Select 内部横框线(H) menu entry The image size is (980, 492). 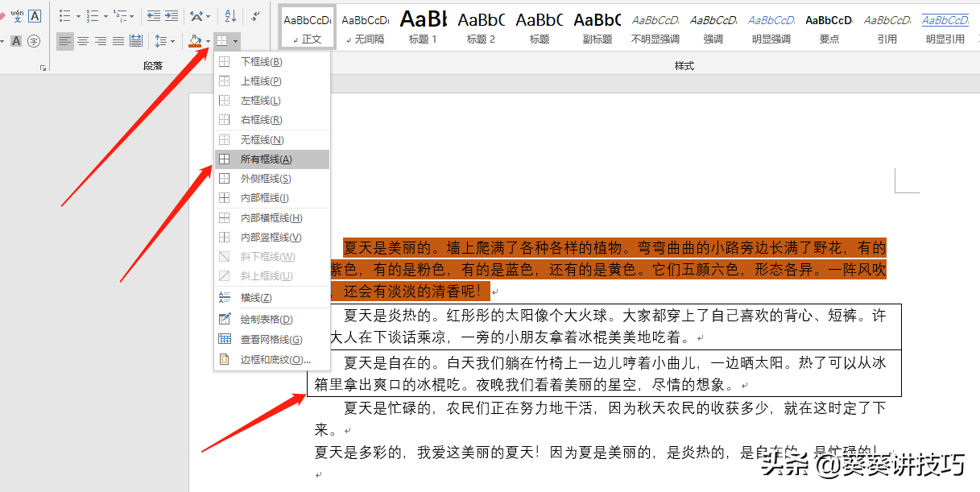272,218
